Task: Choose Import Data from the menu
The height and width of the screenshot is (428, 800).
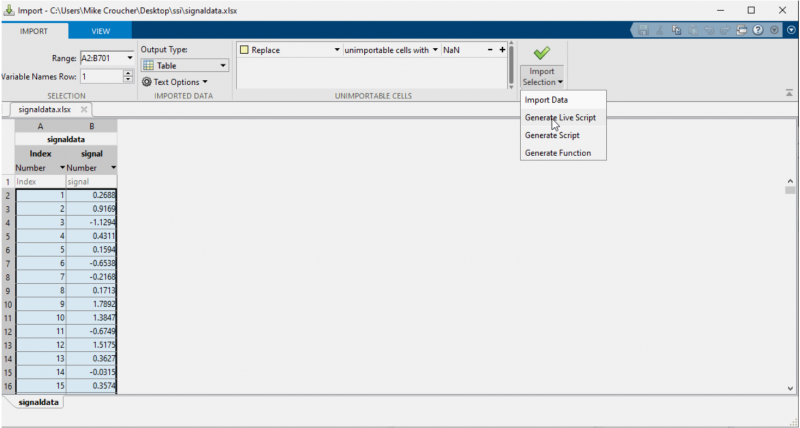Action: [563, 100]
